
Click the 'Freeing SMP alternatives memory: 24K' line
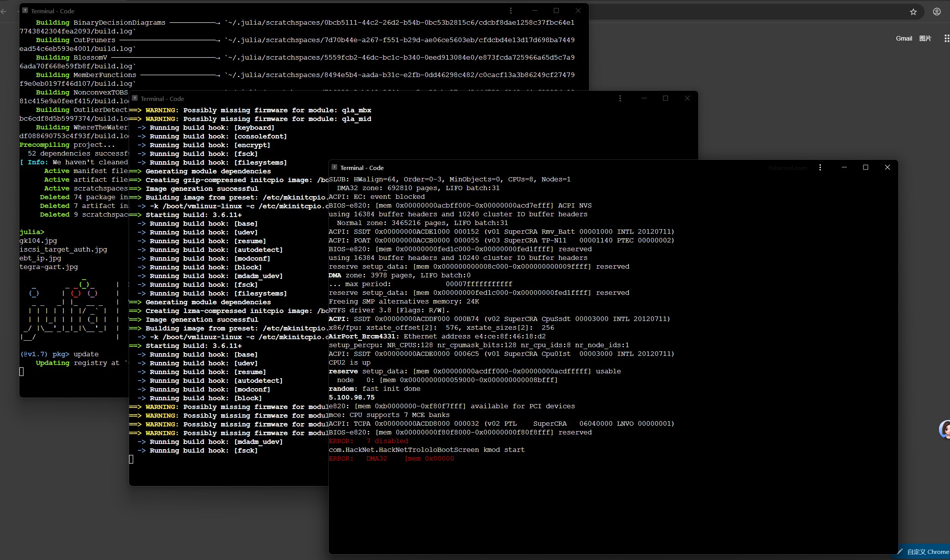404,301
